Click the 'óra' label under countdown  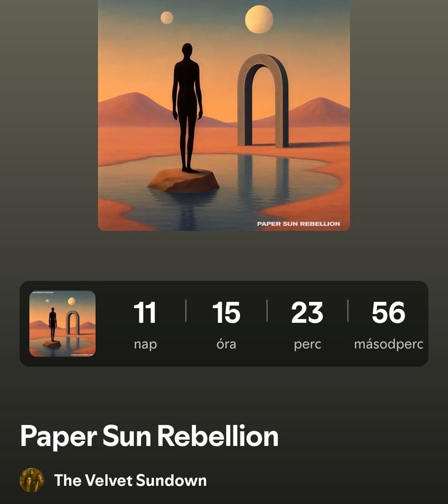(x=226, y=344)
